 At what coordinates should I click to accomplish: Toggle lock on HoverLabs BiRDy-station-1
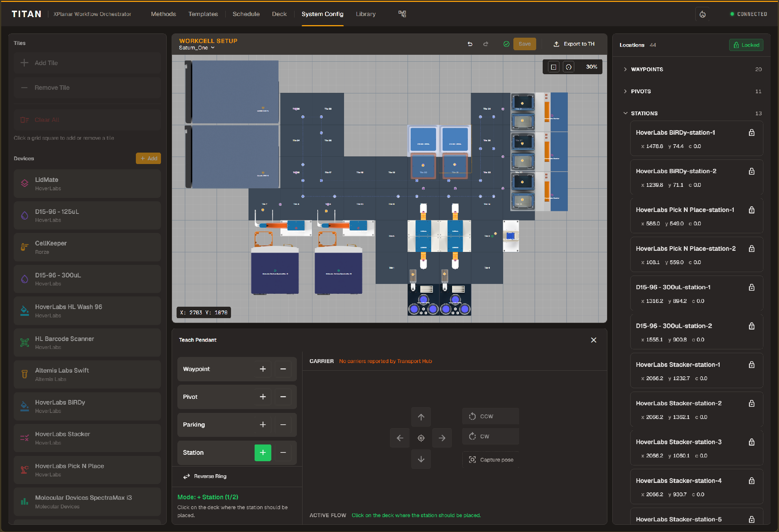coord(752,132)
